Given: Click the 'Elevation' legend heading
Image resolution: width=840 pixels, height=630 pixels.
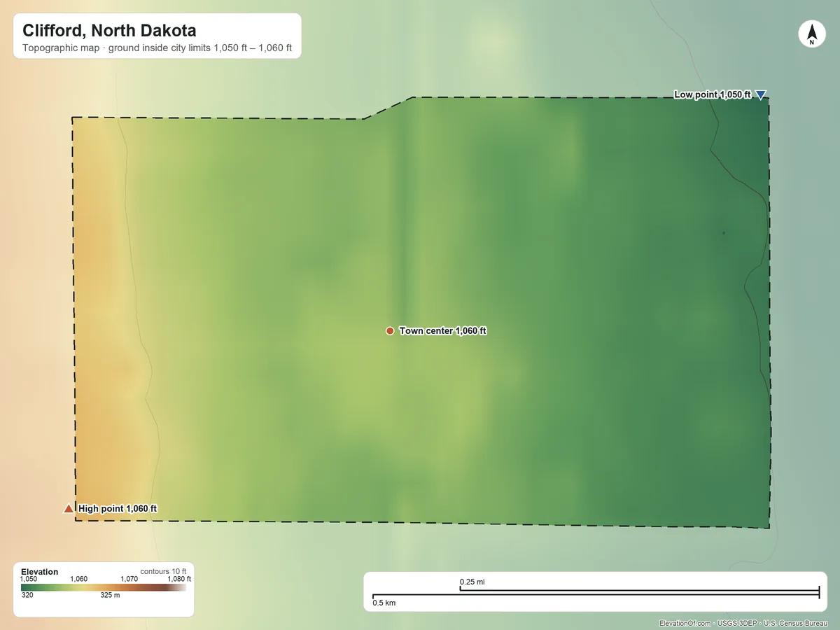Looking at the screenshot, I should [x=40, y=572].
